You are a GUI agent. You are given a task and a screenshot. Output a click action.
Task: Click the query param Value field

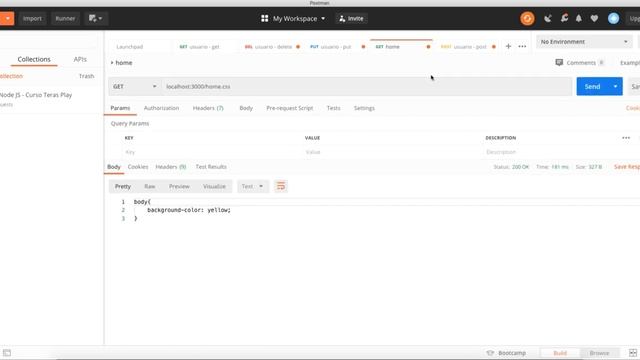(x=392, y=152)
